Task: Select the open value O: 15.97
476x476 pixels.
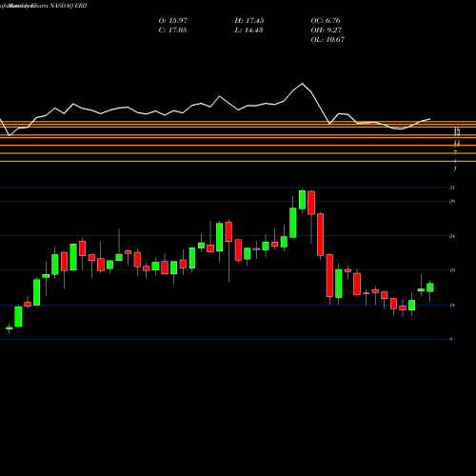Action: tap(173, 21)
